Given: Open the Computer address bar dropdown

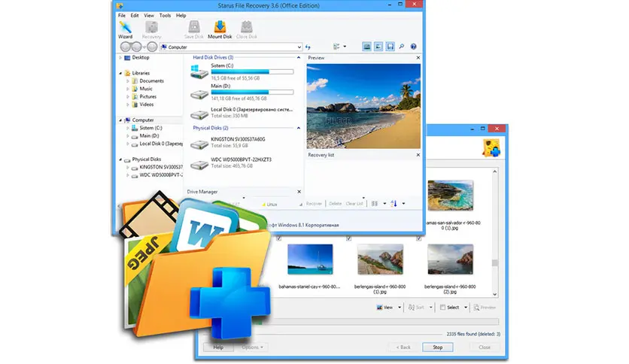Looking at the screenshot, I should [299, 47].
